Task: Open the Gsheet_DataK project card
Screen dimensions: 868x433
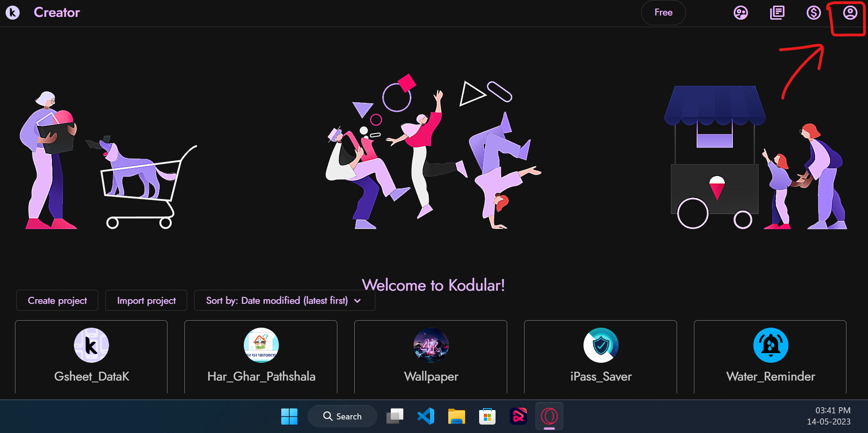Action: [x=91, y=357]
